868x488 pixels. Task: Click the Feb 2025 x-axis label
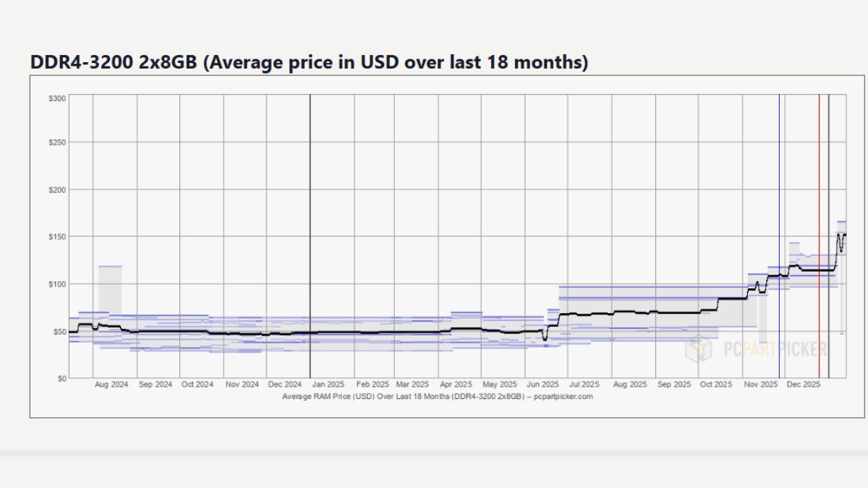(373, 385)
